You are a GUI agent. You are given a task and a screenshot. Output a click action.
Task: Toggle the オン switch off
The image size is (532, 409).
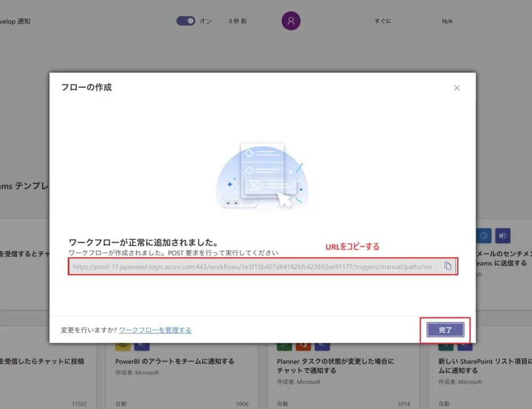tap(186, 21)
